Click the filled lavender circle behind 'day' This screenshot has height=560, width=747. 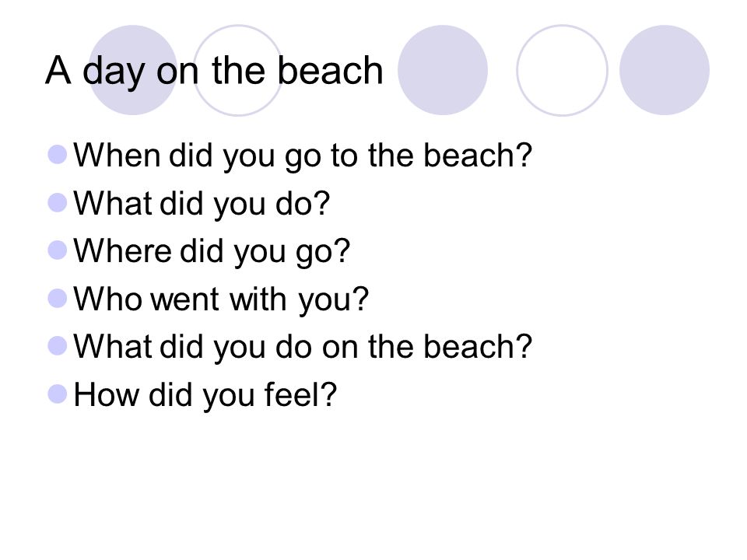[133, 70]
